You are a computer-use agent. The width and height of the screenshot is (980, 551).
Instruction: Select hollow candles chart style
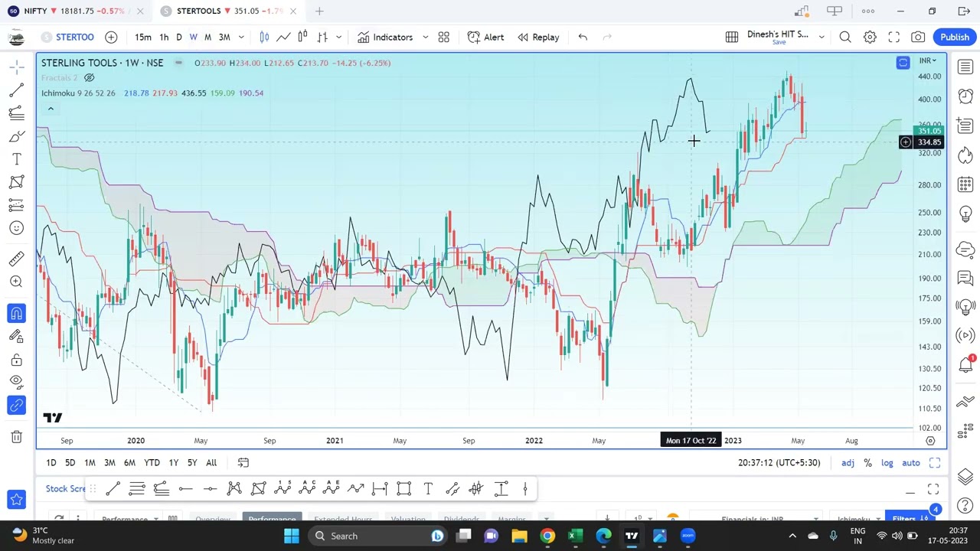(302, 37)
